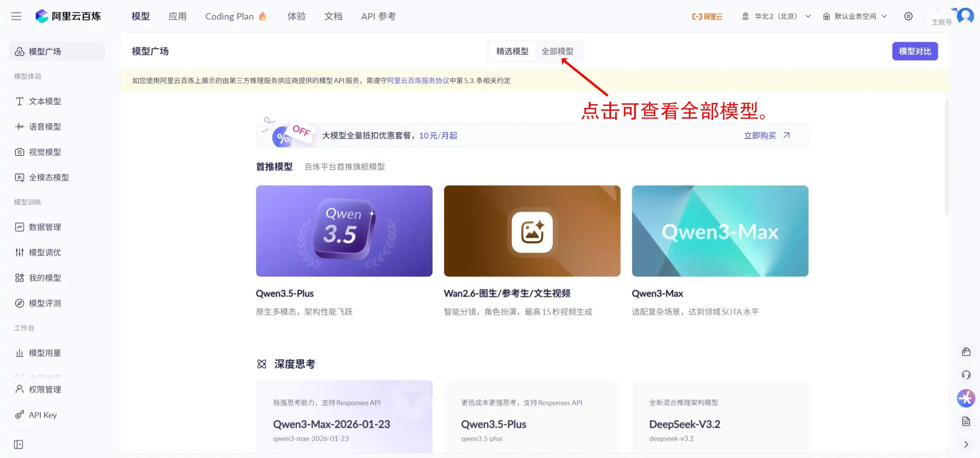Open the hamburger navigation menu
Screen dimensions: 980x458
(x=16, y=16)
